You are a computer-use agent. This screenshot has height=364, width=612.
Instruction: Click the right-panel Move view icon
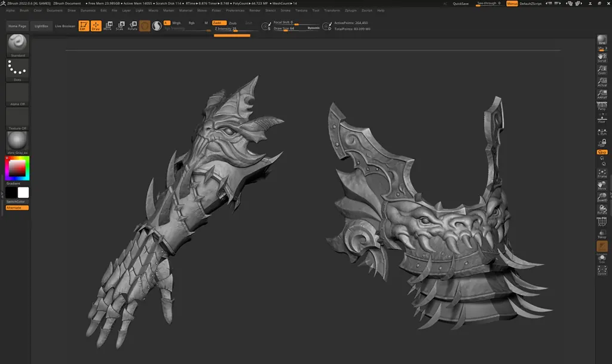602,186
